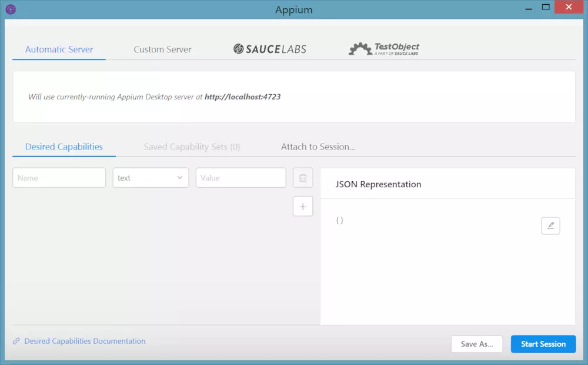The height and width of the screenshot is (365, 588).
Task: Click the Start Session button
Action: pyautogui.click(x=543, y=344)
